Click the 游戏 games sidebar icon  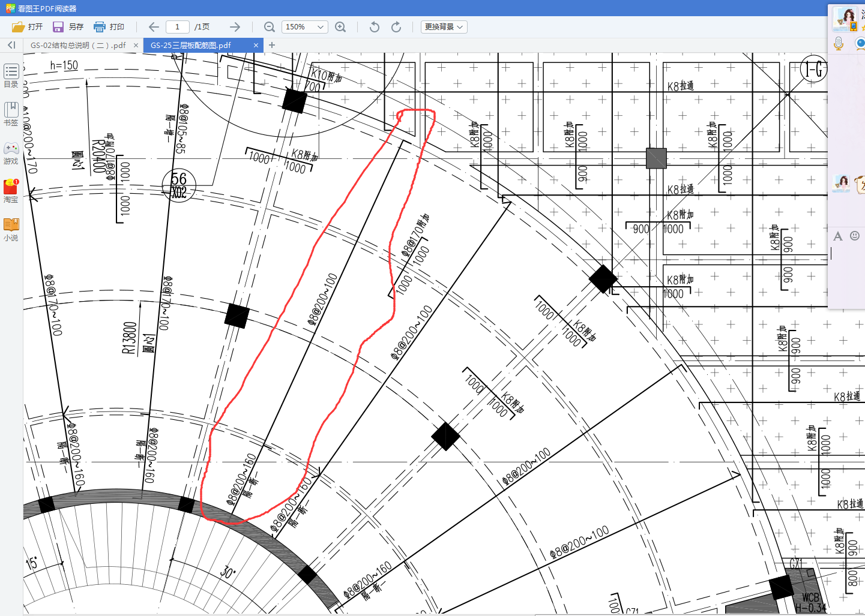[x=11, y=153]
